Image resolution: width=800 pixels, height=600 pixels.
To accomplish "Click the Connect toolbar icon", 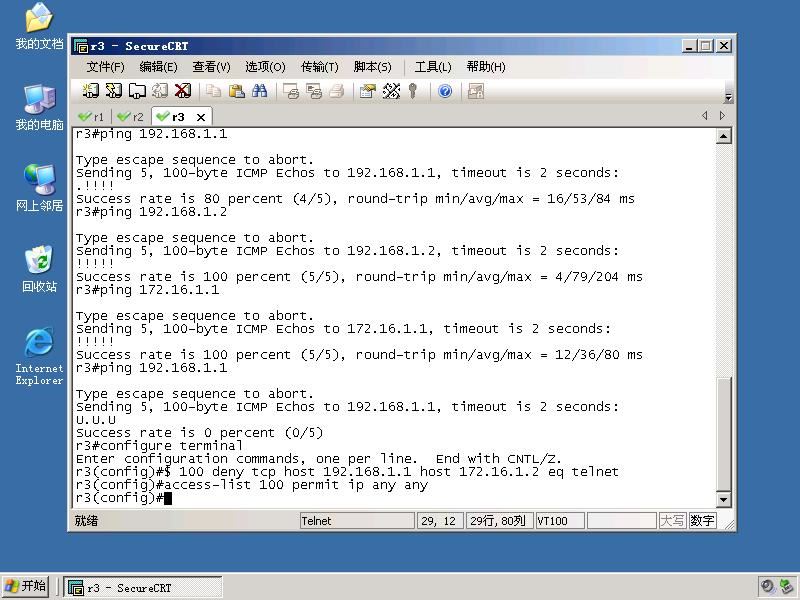I will coord(91,91).
